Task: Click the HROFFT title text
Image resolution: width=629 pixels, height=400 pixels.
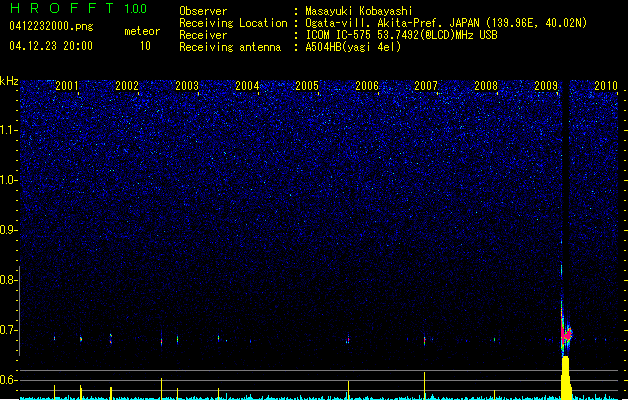Action: tap(62, 8)
